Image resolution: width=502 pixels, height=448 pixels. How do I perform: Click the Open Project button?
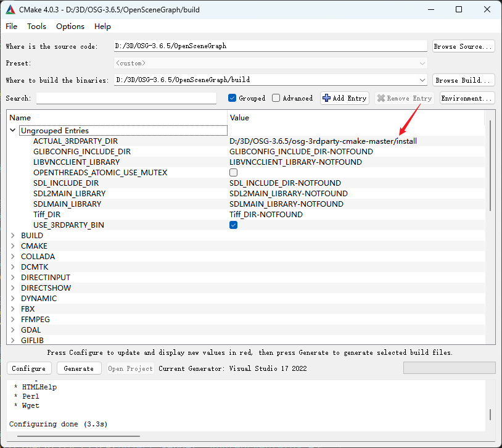(x=130, y=368)
